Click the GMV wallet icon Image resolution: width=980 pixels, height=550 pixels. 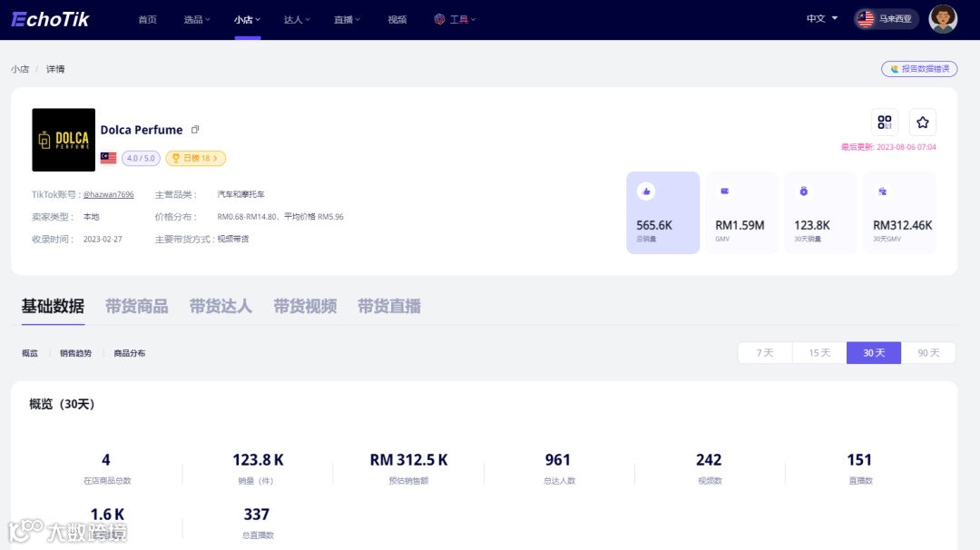point(725,192)
